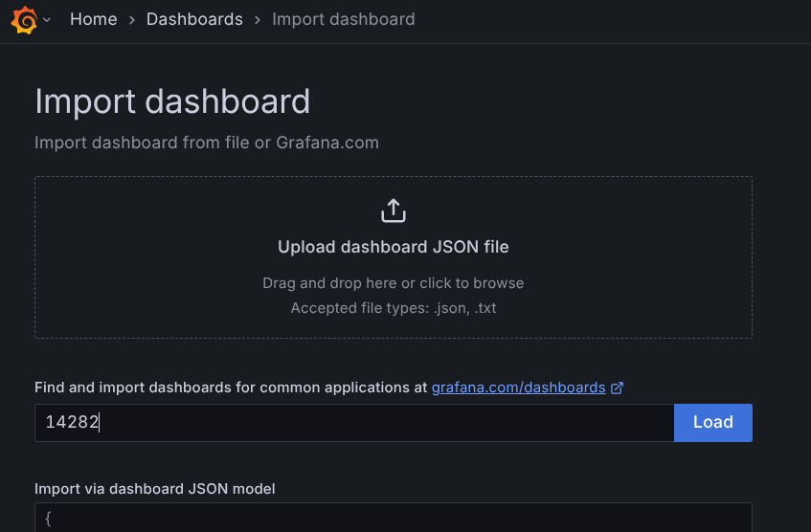Click the breadcrumb separator arrow after Home

[132, 20]
